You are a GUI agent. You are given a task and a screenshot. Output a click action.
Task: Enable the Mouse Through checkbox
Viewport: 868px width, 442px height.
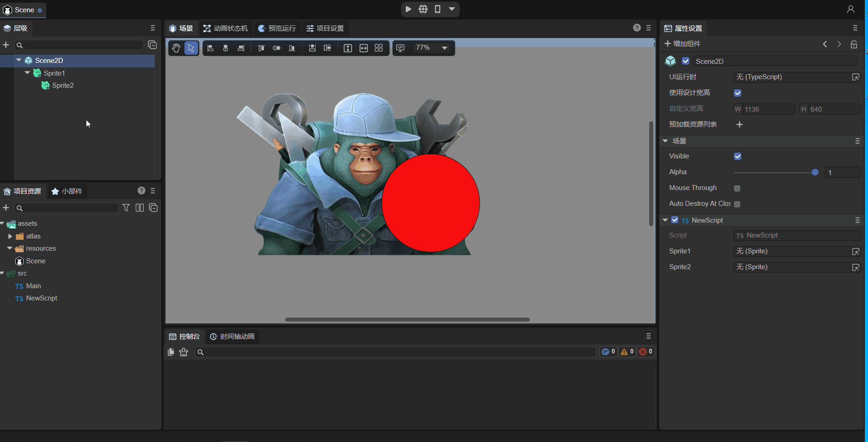point(737,188)
